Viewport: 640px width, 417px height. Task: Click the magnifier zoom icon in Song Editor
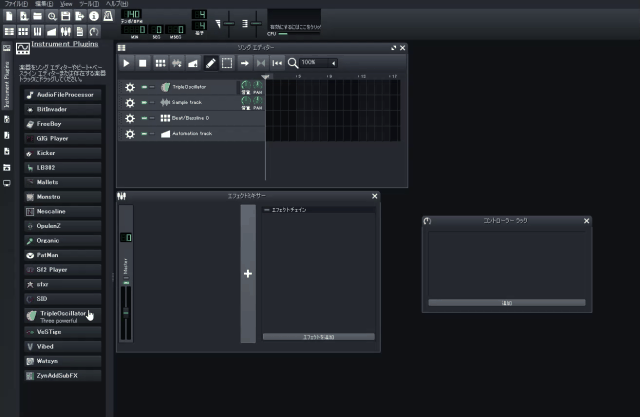pos(293,63)
